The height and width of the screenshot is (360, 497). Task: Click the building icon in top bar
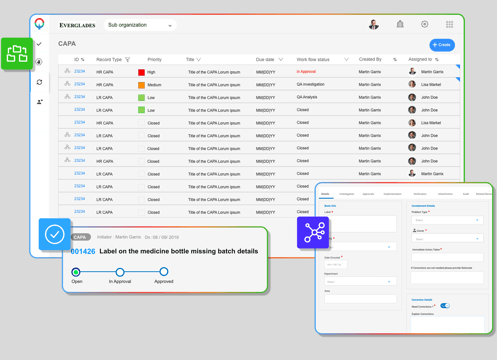400,24
